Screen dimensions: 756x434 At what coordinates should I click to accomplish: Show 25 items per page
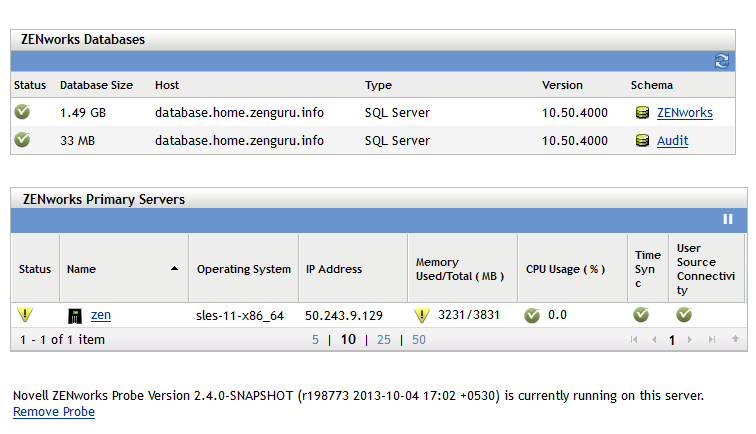click(384, 340)
